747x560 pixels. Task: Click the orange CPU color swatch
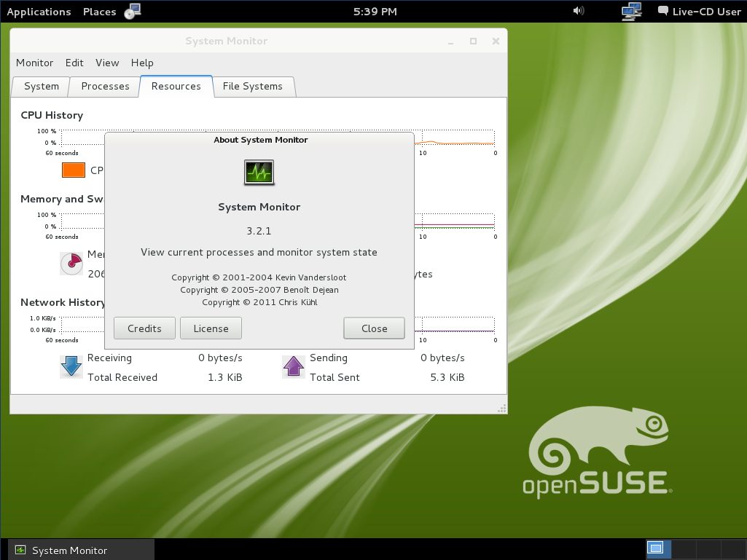click(74, 170)
